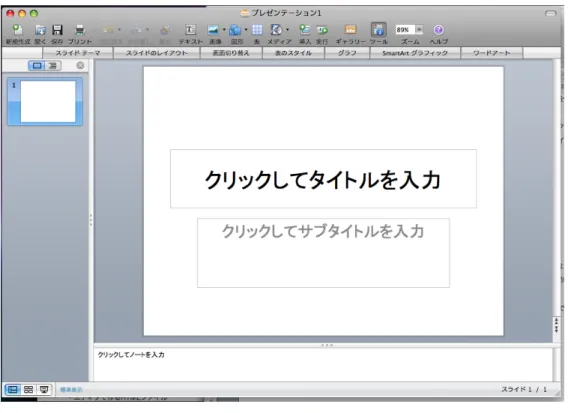568x413 pixels.
Task: Click the subtitle placeholder クリックしてサブタイトルを入力
Action: 323,253
